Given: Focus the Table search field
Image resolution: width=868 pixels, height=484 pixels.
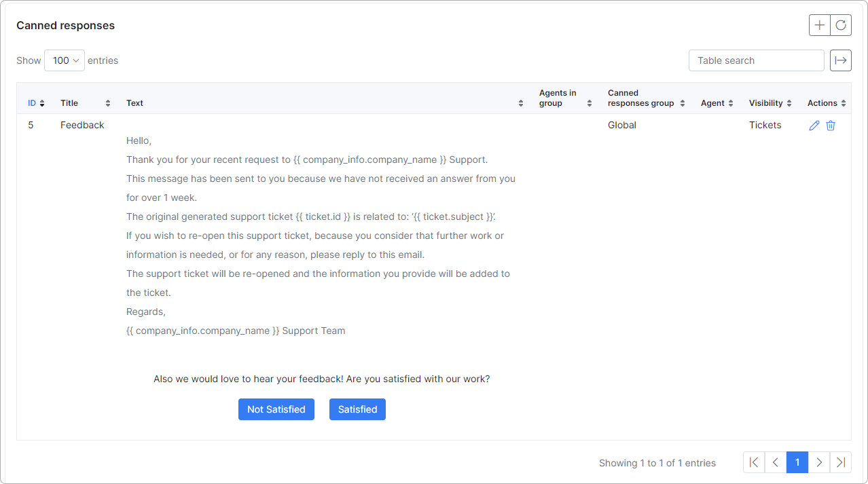Looking at the screenshot, I should pyautogui.click(x=756, y=60).
